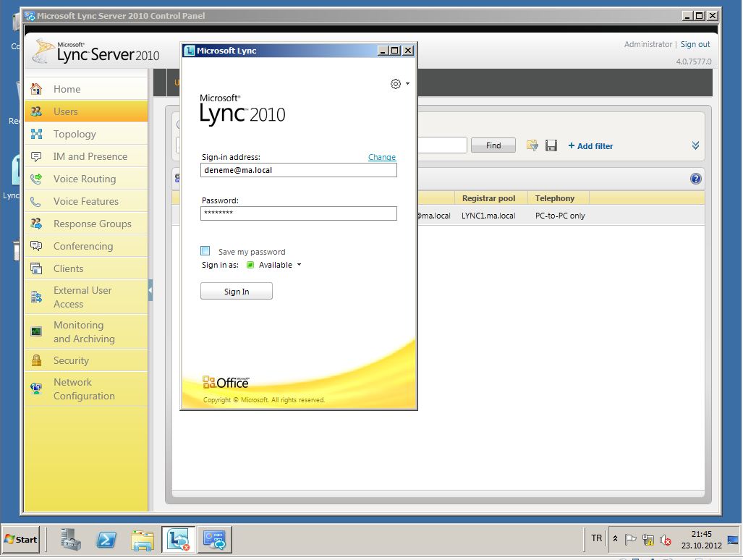Image resolution: width=743 pixels, height=560 pixels.
Task: Click the save query floppy icon
Action: click(x=551, y=145)
